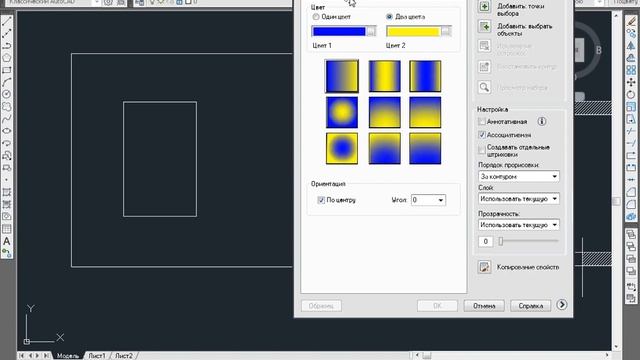
Task: Select the Arc tool
Action: pyautogui.click(x=7, y=82)
